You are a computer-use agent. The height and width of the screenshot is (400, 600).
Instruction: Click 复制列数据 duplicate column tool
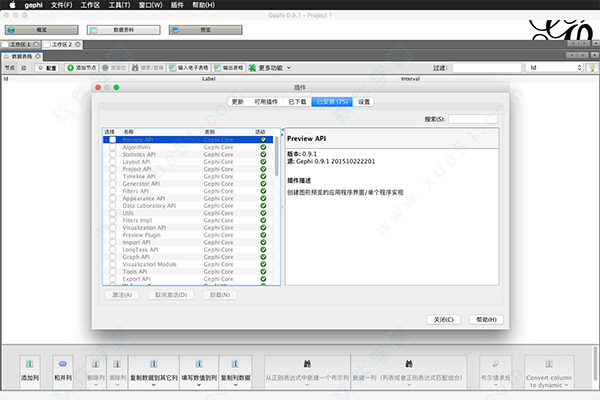click(x=235, y=370)
